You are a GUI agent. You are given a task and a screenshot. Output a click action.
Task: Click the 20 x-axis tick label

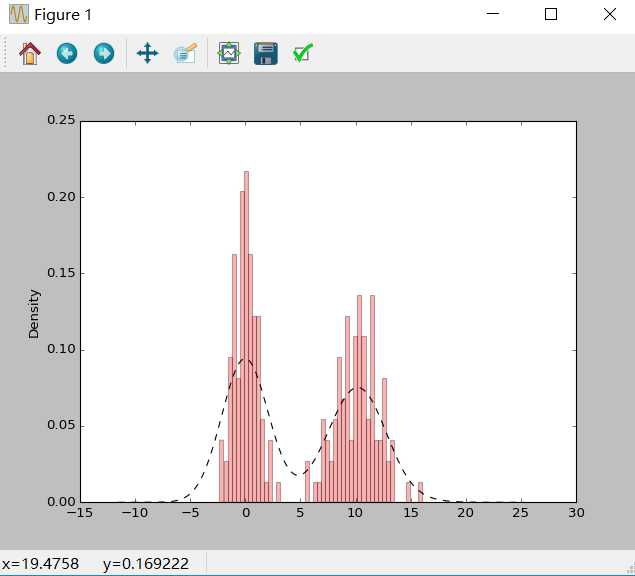pyautogui.click(x=465, y=513)
